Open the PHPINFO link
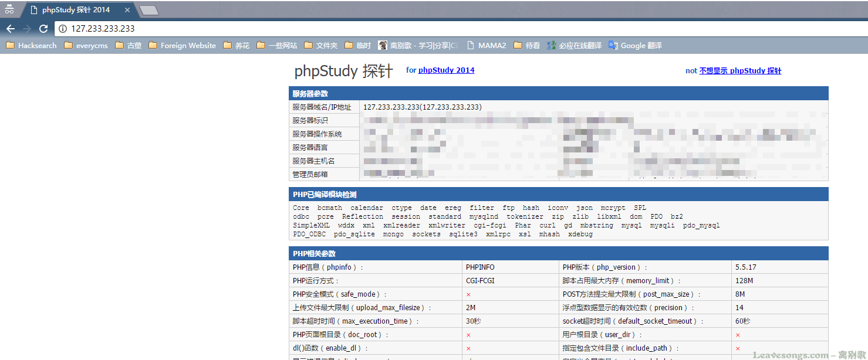This screenshot has width=868, height=360. (x=480, y=267)
